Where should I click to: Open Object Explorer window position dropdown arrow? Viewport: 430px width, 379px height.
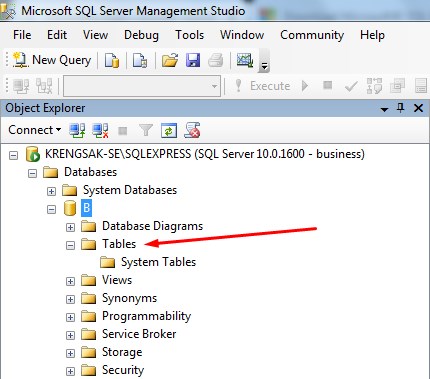tap(384, 109)
